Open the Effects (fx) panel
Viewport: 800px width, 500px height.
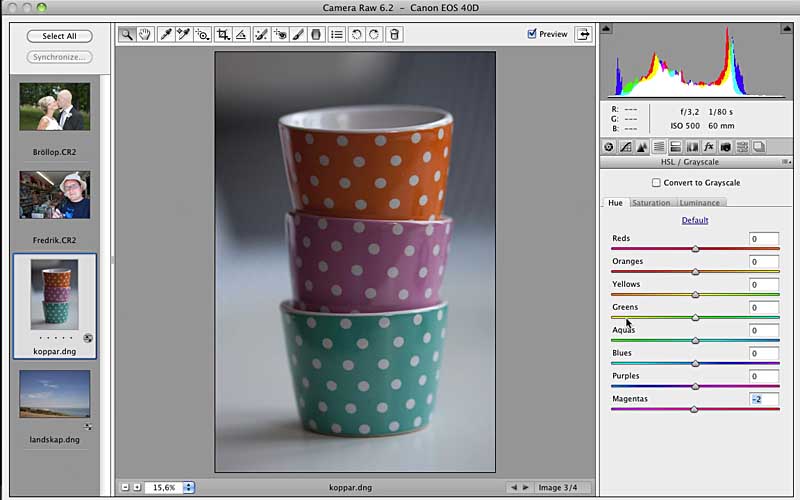(x=708, y=147)
